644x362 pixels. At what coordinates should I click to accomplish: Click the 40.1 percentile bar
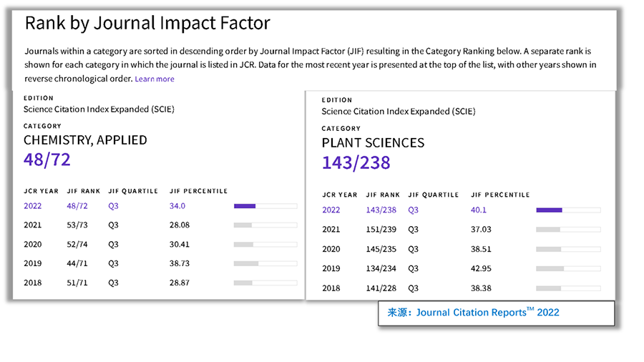[x=568, y=210]
